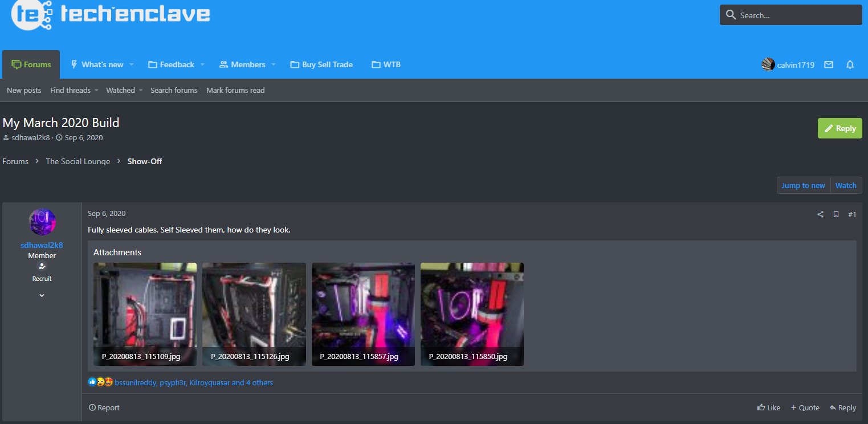Bookmark the post with the bookmark icon
The image size is (868, 424).
point(836,214)
